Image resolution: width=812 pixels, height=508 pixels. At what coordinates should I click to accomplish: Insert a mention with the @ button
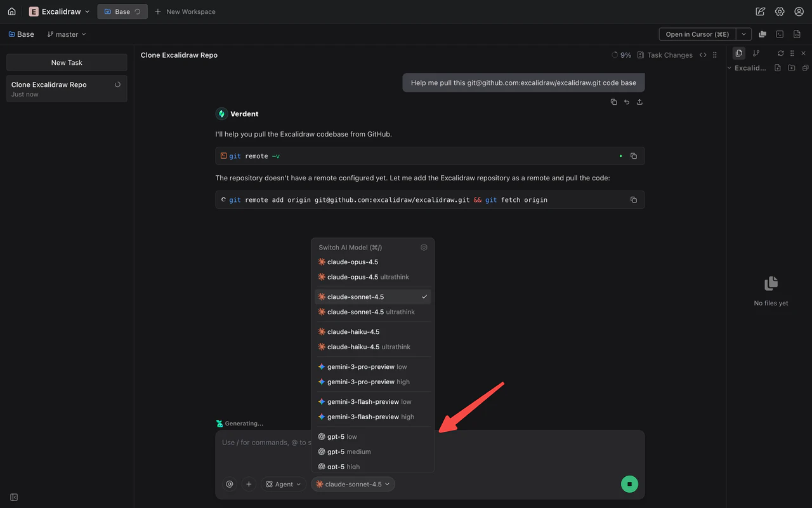coord(230,484)
